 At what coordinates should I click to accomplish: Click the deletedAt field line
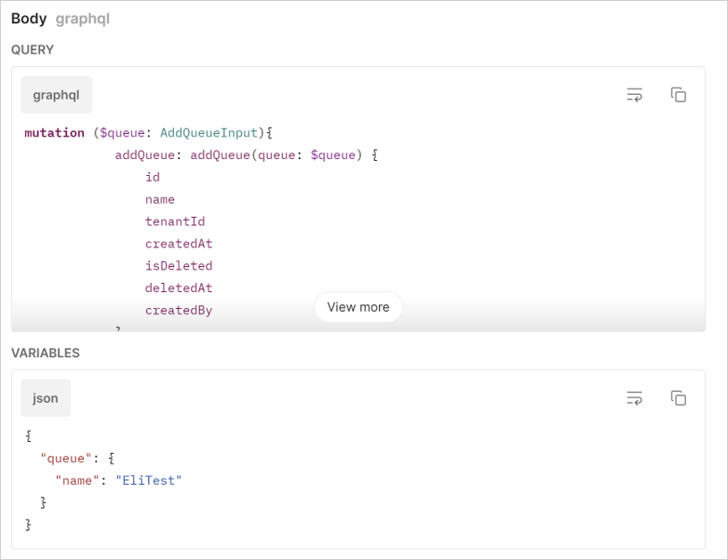pyautogui.click(x=179, y=288)
